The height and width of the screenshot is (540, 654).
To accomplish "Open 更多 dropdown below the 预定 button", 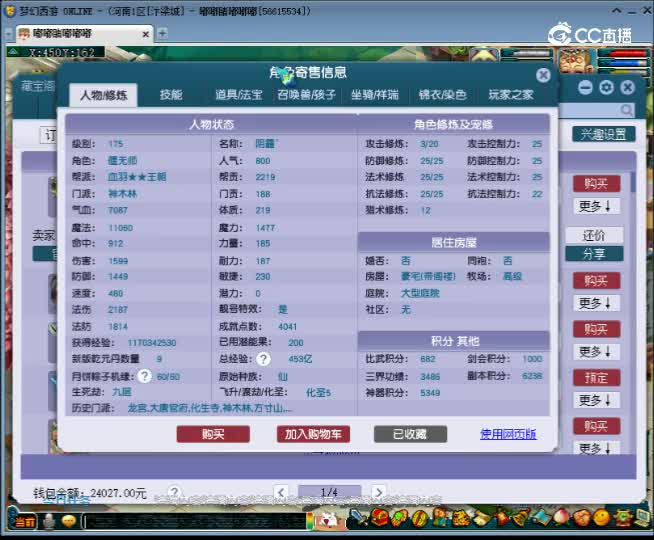I will (x=595, y=400).
